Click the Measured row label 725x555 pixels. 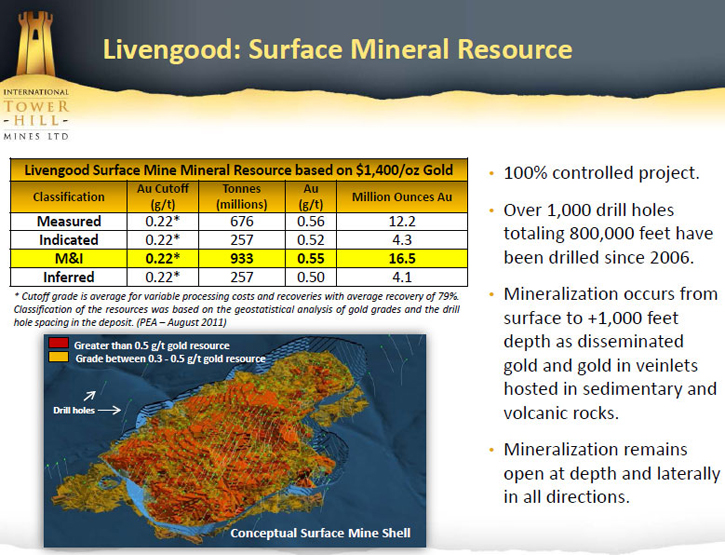point(68,221)
